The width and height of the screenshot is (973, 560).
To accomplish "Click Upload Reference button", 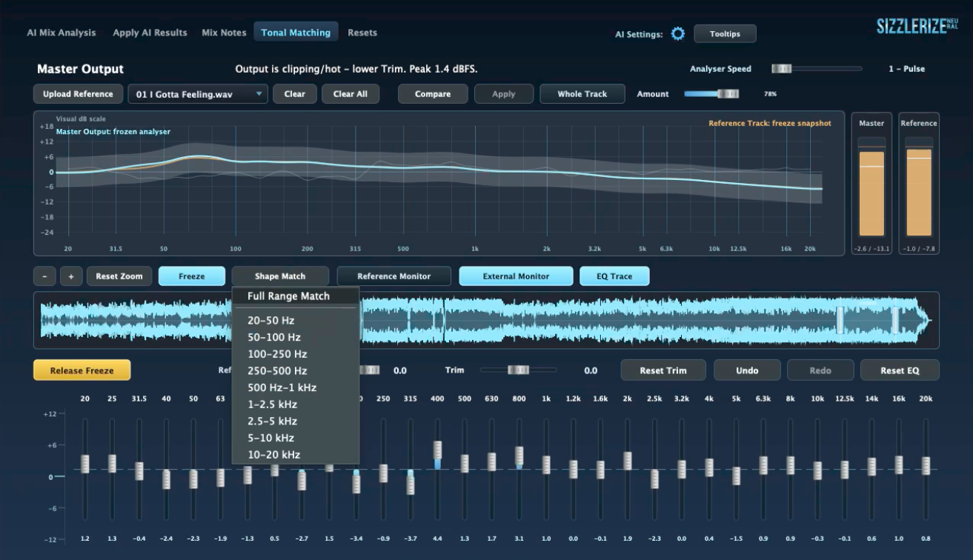I will coord(78,94).
